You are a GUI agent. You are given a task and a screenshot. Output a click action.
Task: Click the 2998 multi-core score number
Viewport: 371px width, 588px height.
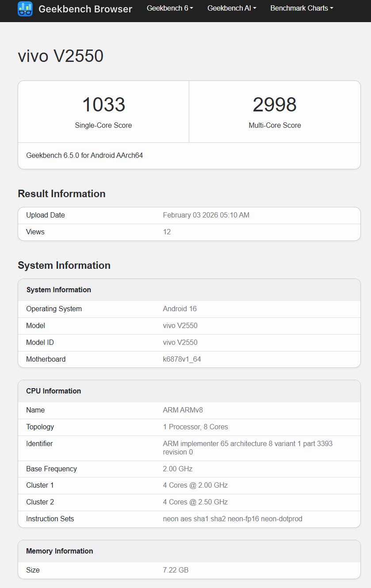[275, 105]
